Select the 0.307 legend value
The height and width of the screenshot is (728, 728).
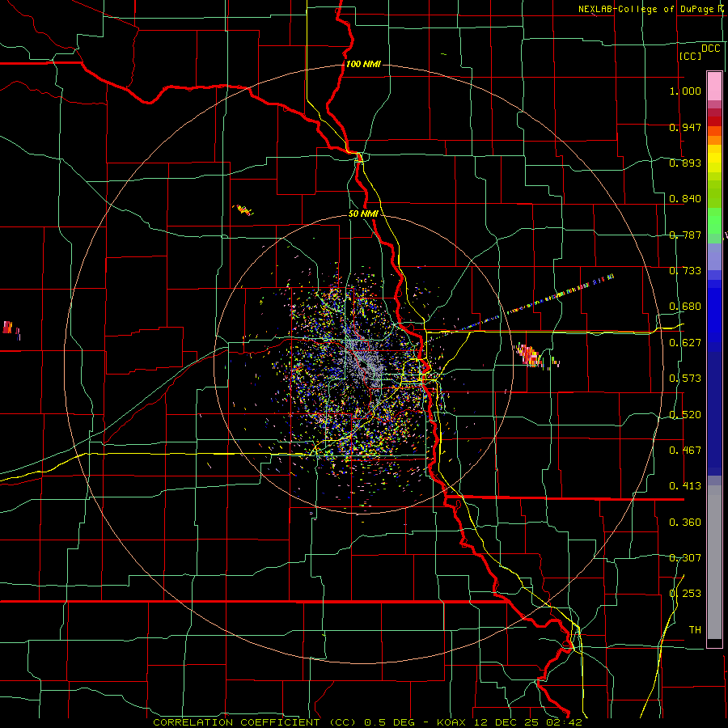click(x=685, y=558)
